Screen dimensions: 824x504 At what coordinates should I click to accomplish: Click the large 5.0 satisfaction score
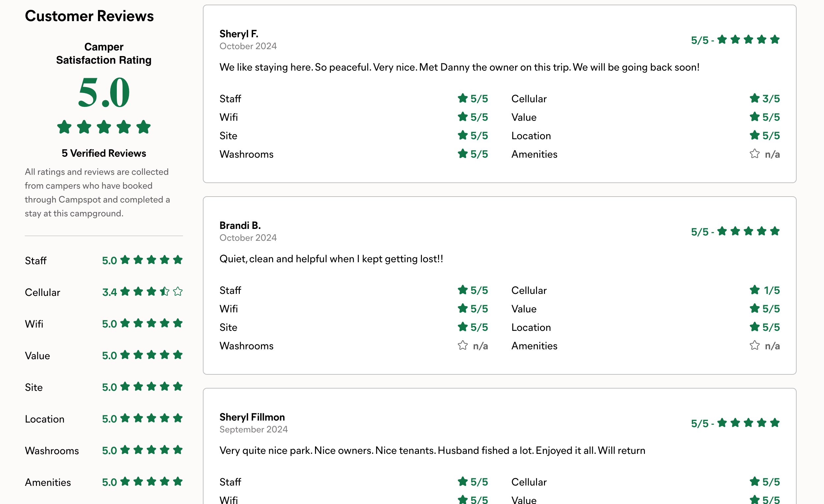tap(104, 92)
